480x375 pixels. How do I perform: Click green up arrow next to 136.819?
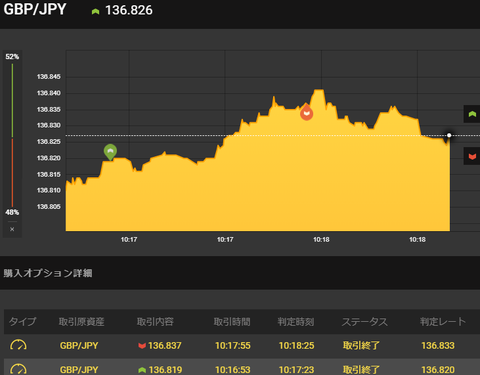[x=142, y=370]
